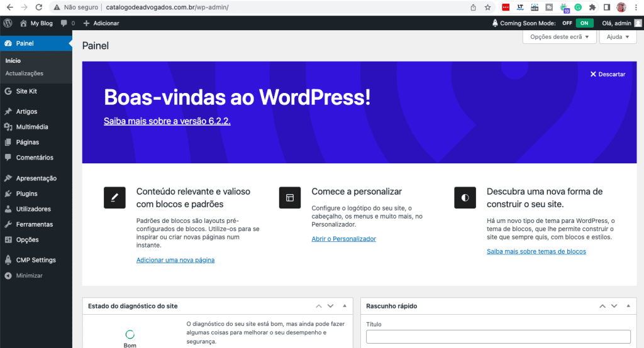This screenshot has height=348, width=644.
Task: Move Estado do diagnóstico panel down
Action: coord(330,306)
